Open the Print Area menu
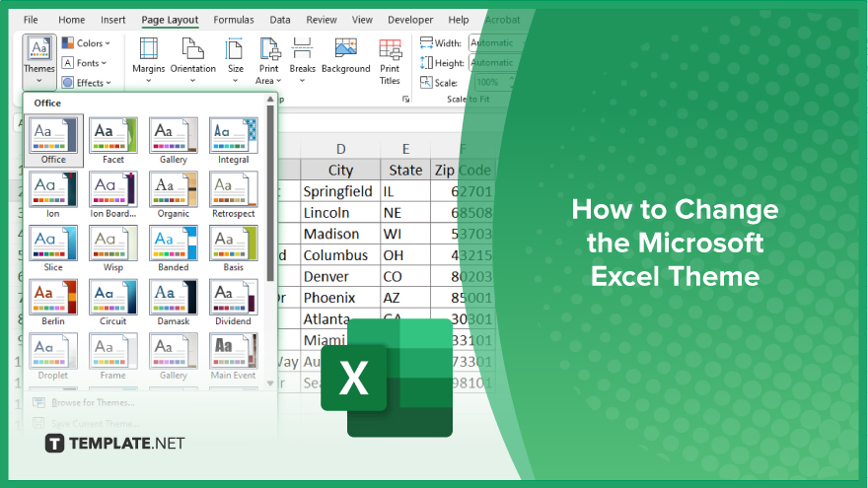868x488 pixels. (x=269, y=61)
